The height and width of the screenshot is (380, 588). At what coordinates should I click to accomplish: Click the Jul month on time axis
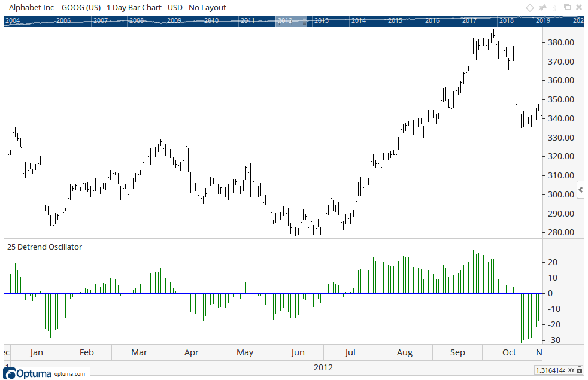click(x=350, y=352)
